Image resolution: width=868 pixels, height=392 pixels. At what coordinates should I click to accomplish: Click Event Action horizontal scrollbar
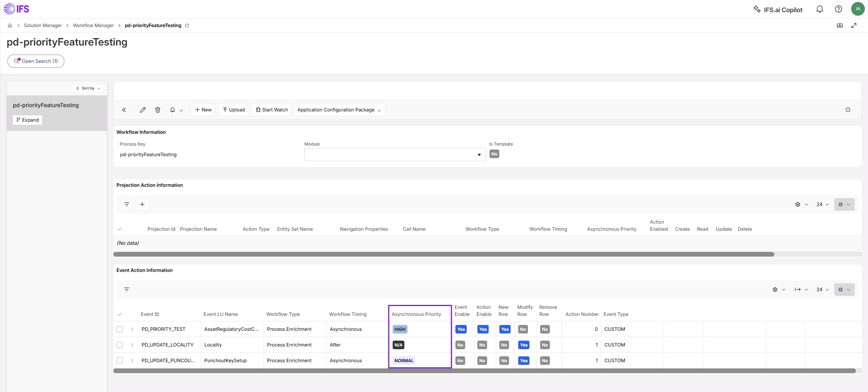[484, 371]
